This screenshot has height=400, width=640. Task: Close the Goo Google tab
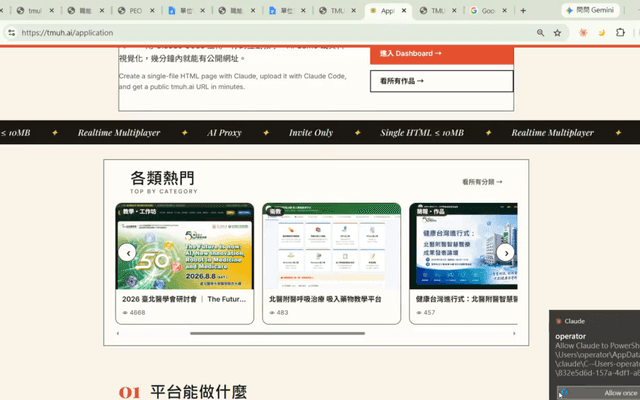(504, 11)
